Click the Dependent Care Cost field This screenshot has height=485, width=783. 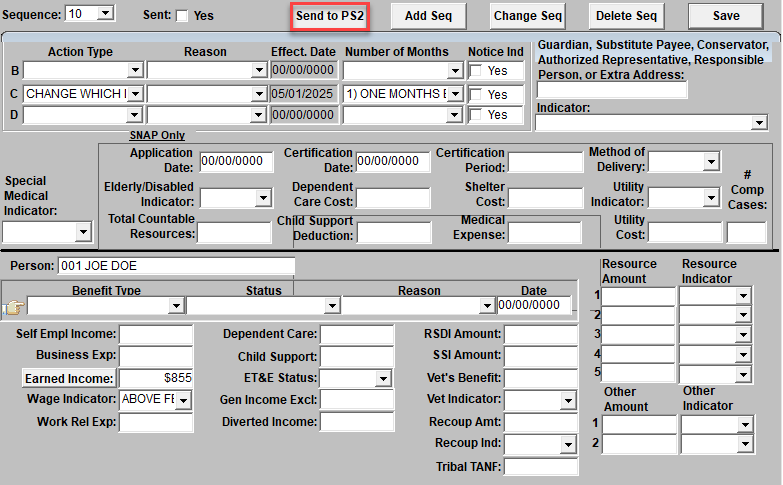(393, 198)
